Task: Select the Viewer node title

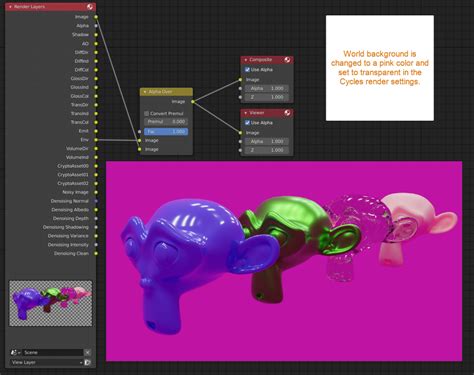Action: pyautogui.click(x=257, y=113)
